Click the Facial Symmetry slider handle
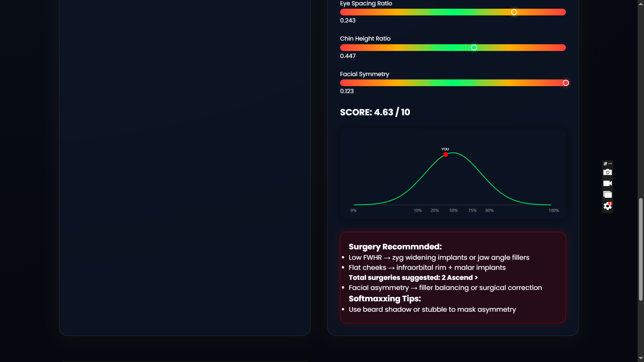This screenshot has height=362, width=644. [566, 83]
